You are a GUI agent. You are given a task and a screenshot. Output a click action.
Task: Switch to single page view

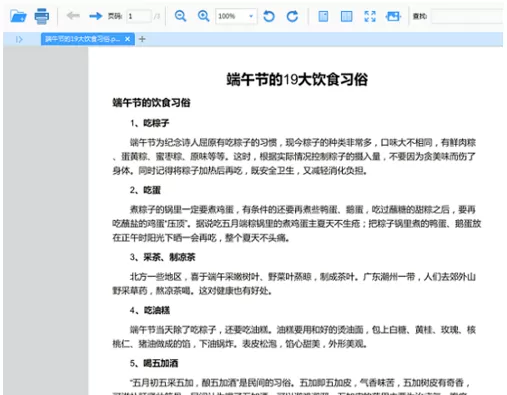pos(323,16)
